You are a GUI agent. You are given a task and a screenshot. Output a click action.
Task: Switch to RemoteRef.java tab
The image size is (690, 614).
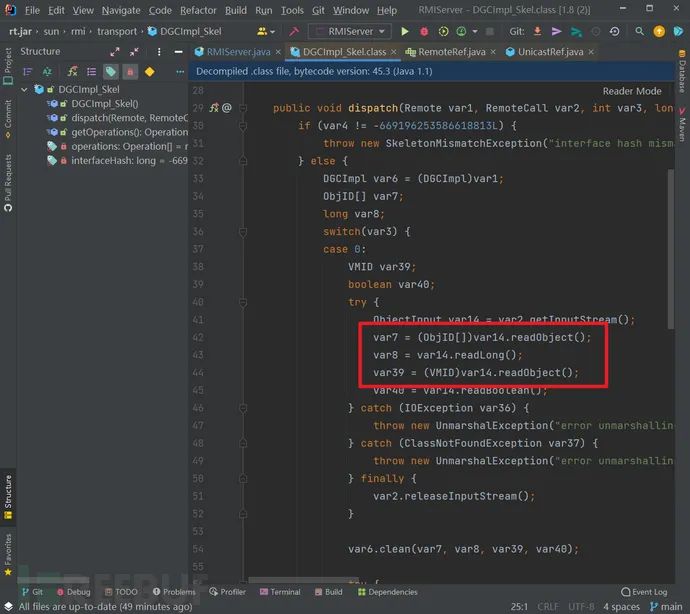pyautogui.click(x=451, y=52)
